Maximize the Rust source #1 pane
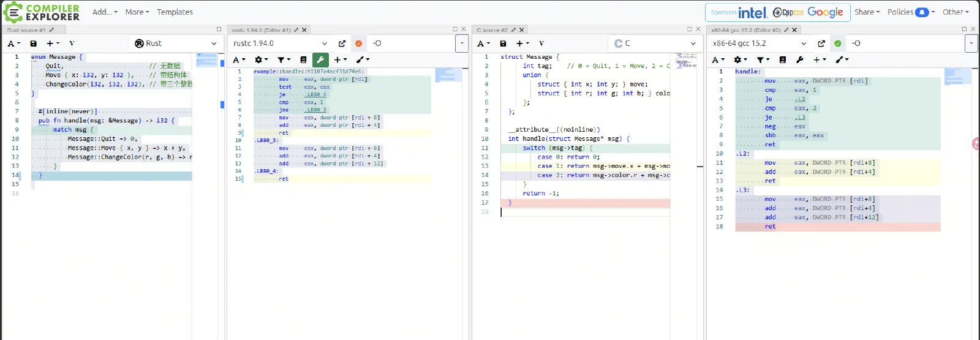 [219, 29]
